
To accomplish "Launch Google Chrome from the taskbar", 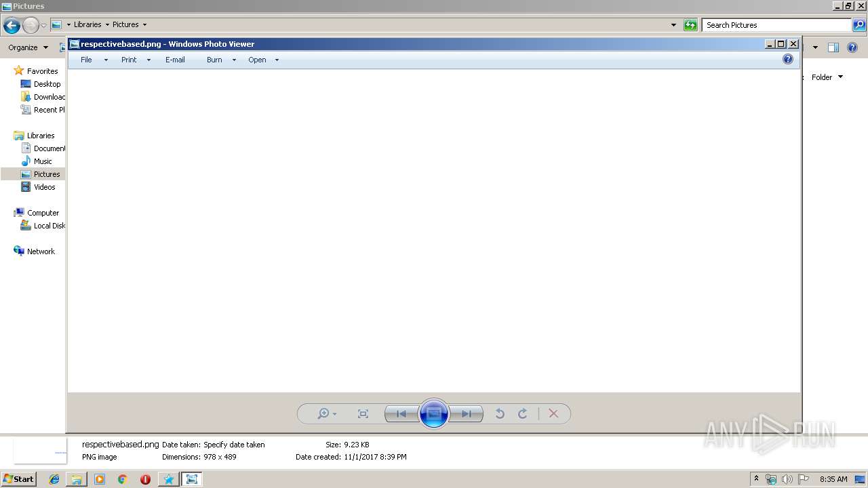I will pos(122,479).
